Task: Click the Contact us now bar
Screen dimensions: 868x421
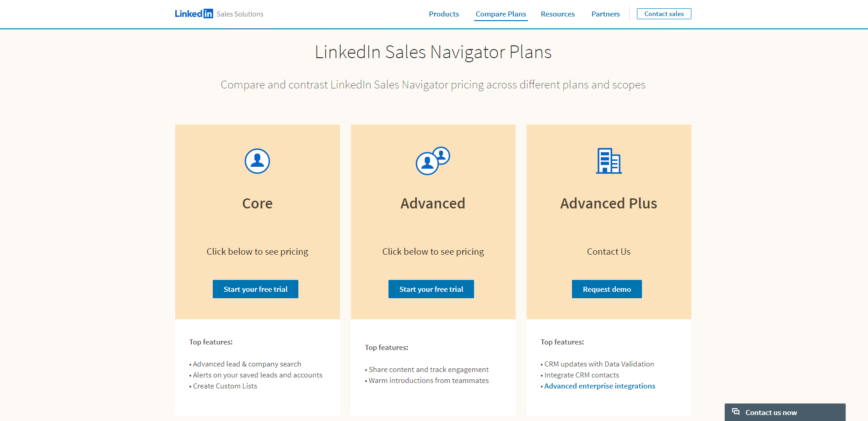Action: tap(785, 412)
